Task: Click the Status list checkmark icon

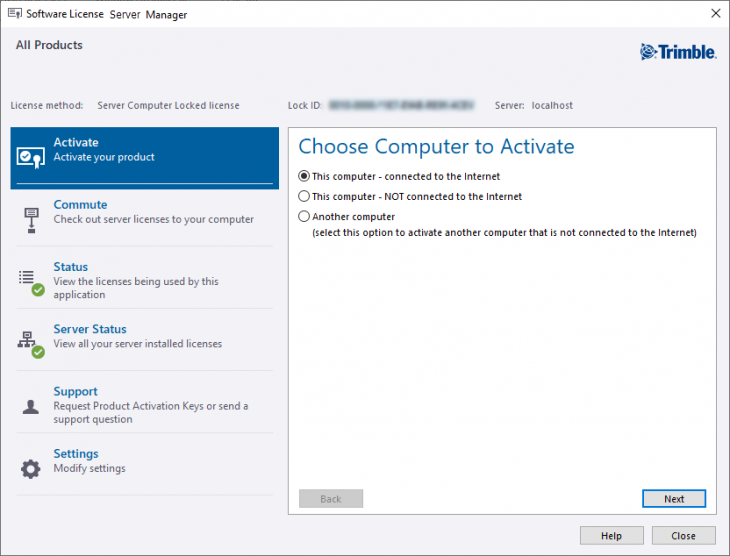Action: click(x=31, y=282)
